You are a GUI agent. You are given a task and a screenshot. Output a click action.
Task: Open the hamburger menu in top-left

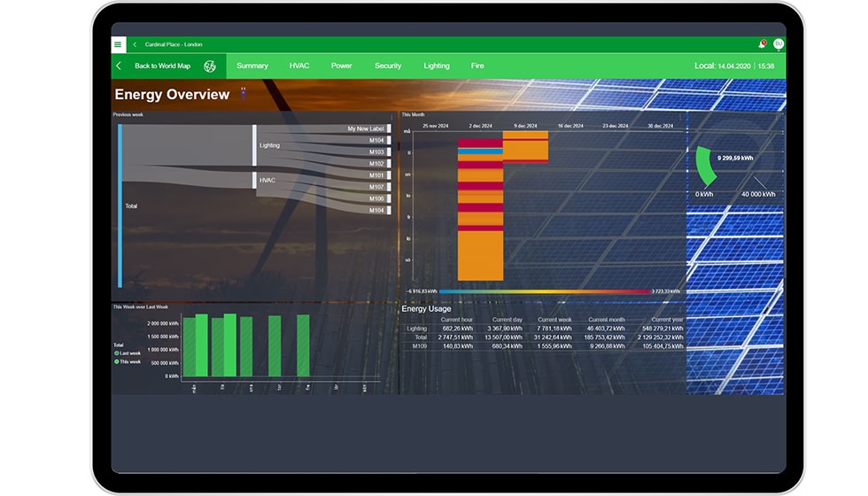pyautogui.click(x=118, y=44)
